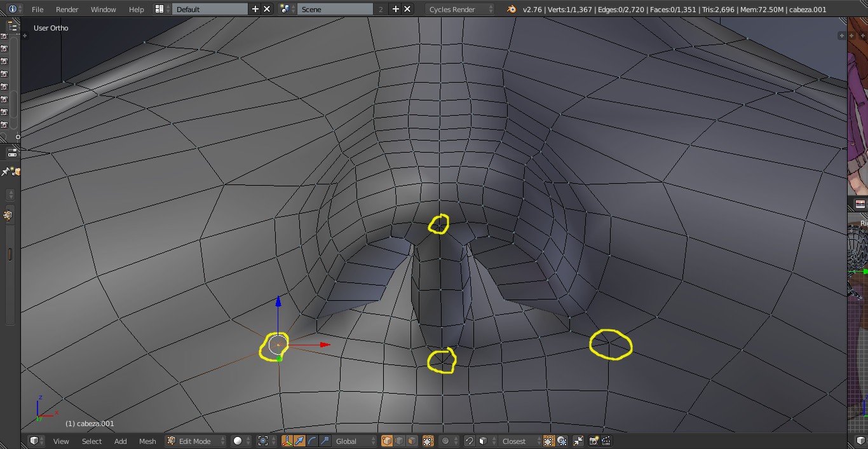Screen dimensions: 868x449
Task: Switch to edge select mode
Action: coord(400,441)
